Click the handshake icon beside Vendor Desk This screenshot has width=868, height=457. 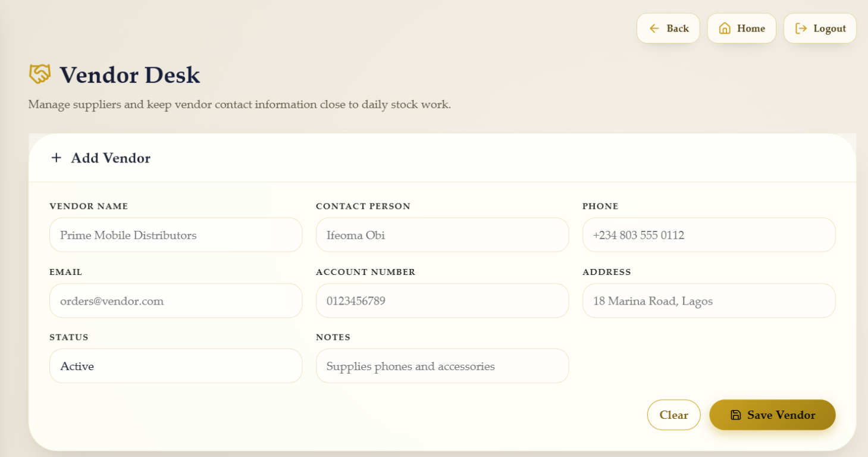(40, 74)
